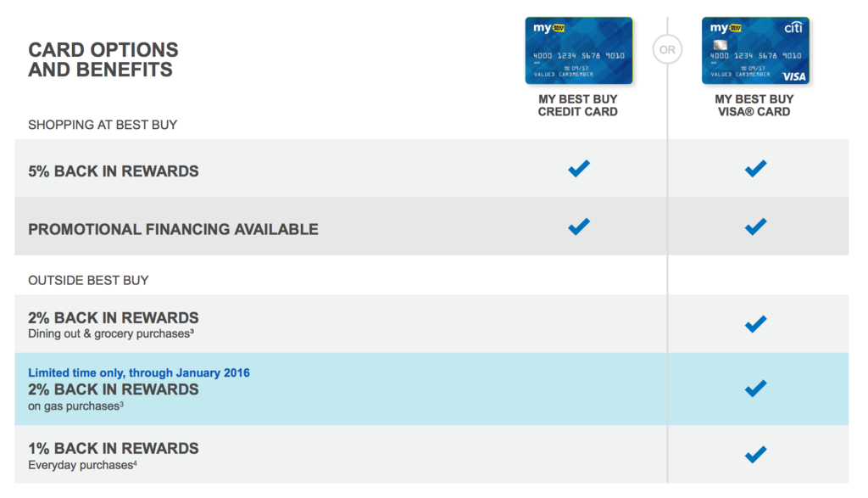Click the Promotional Financing Available row title
Screen dimensions: 868x498
[x=173, y=229]
